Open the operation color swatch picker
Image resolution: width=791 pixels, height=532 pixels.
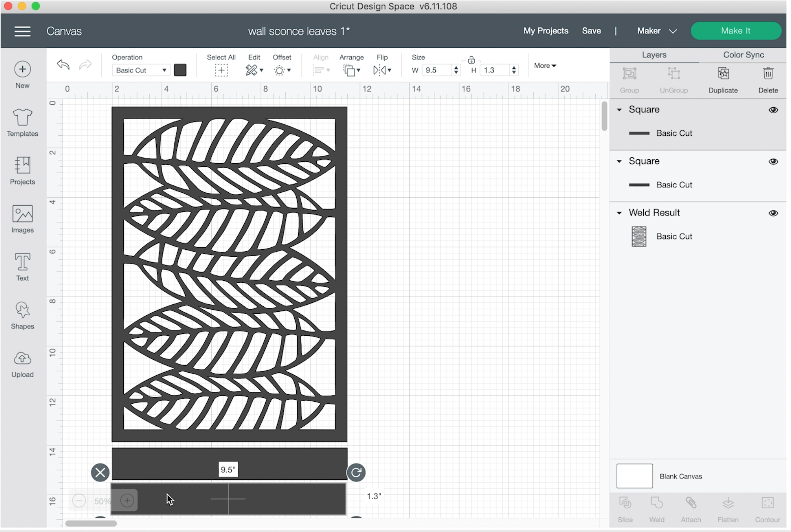180,70
